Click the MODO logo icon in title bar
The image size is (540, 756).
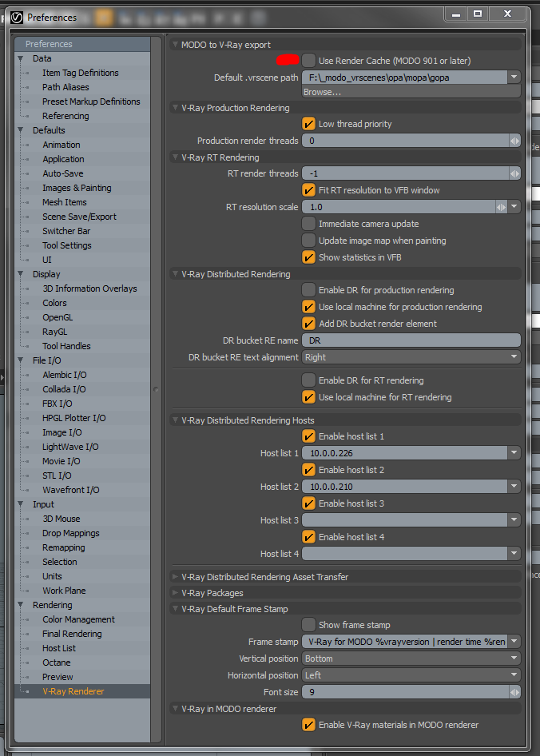click(17, 18)
